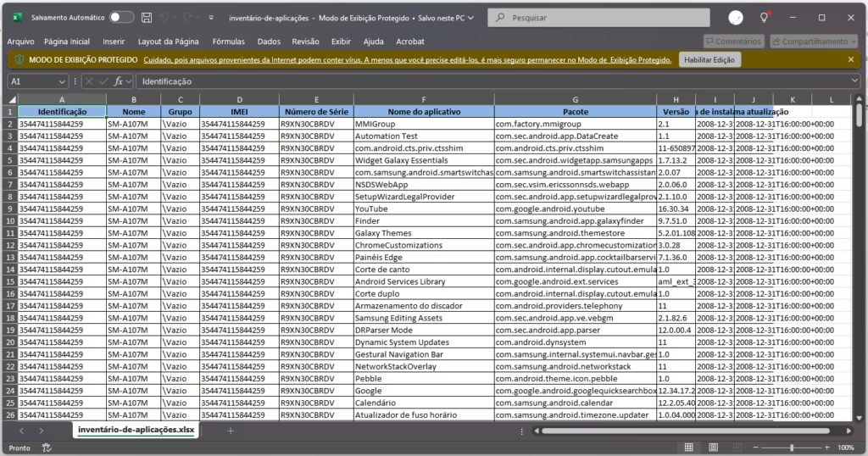Open the Name Box dropdown arrow
This screenshot has height=456, width=868.
coord(61,81)
